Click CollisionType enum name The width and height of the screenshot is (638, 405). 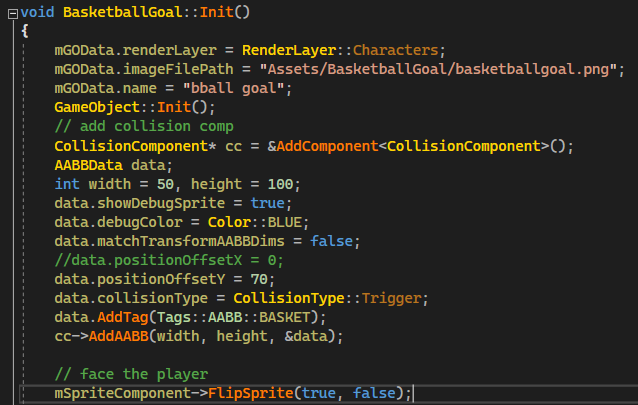coord(289,299)
